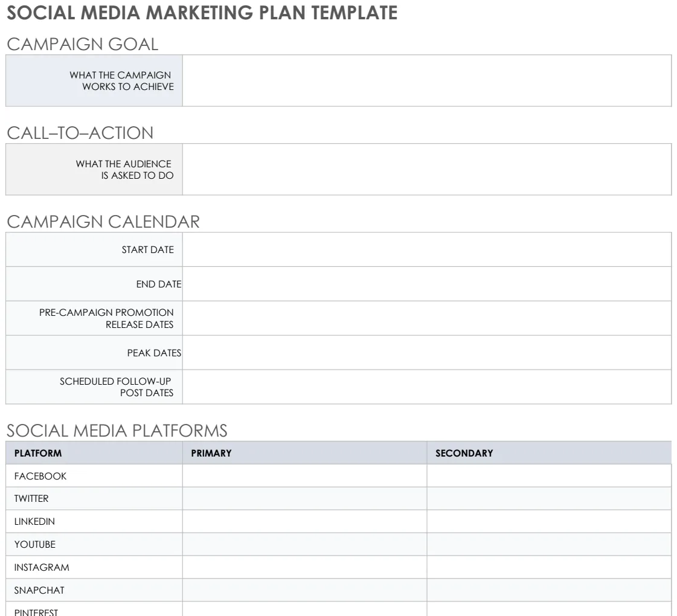Viewport: 677px width, 616px height.
Task: Click the Secondary cell in the Facebook row
Action: 549,476
